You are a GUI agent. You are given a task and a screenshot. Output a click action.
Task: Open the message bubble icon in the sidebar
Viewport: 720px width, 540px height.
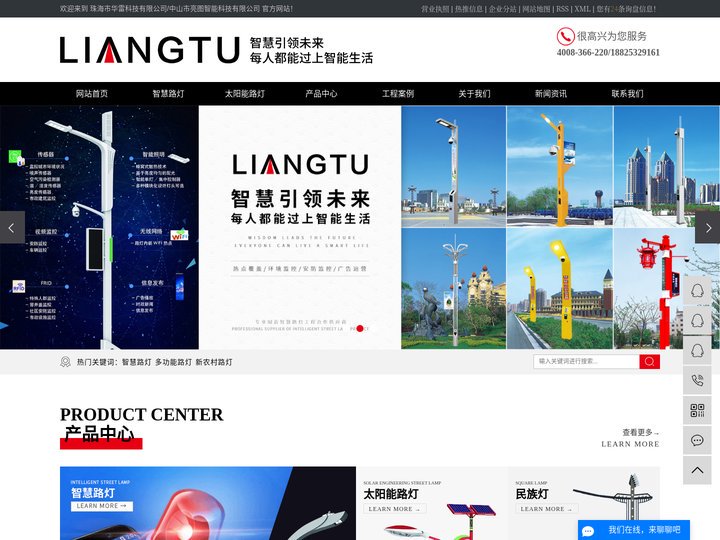(x=697, y=440)
